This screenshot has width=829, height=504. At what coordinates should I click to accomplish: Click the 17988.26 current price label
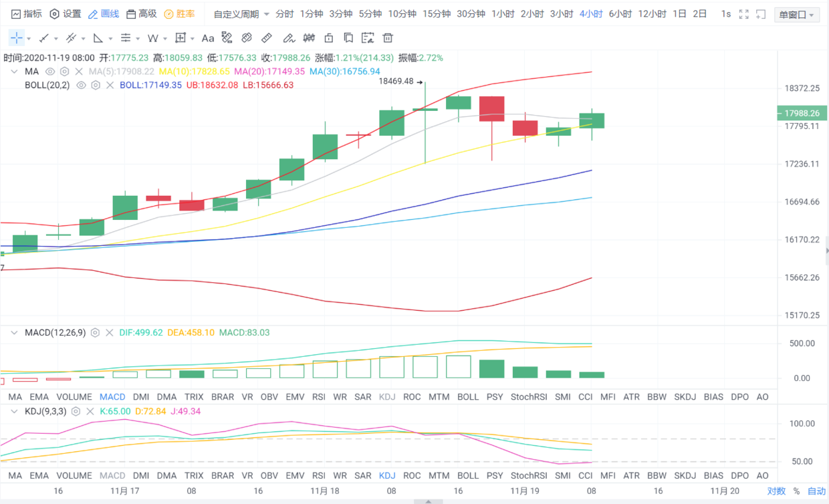802,114
